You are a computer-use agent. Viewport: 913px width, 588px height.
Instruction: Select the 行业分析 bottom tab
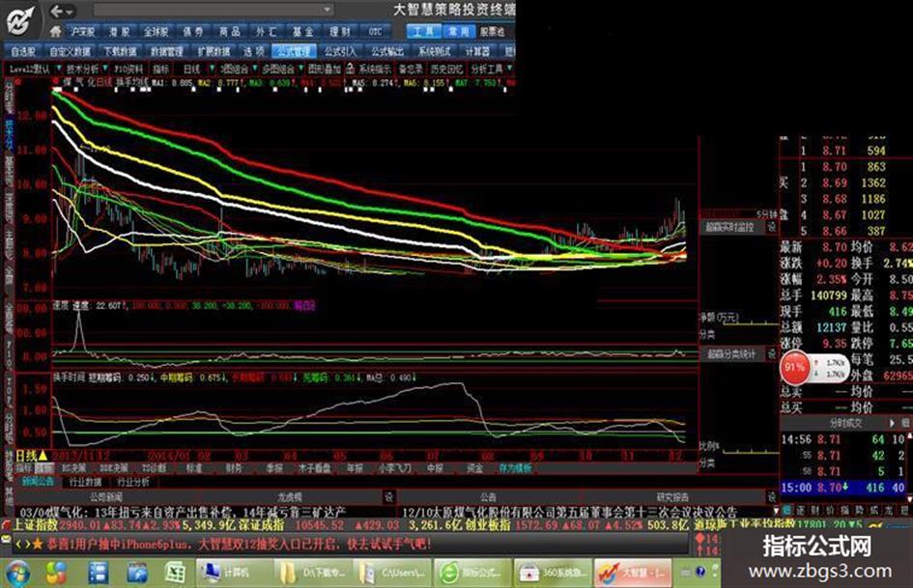pos(133,482)
